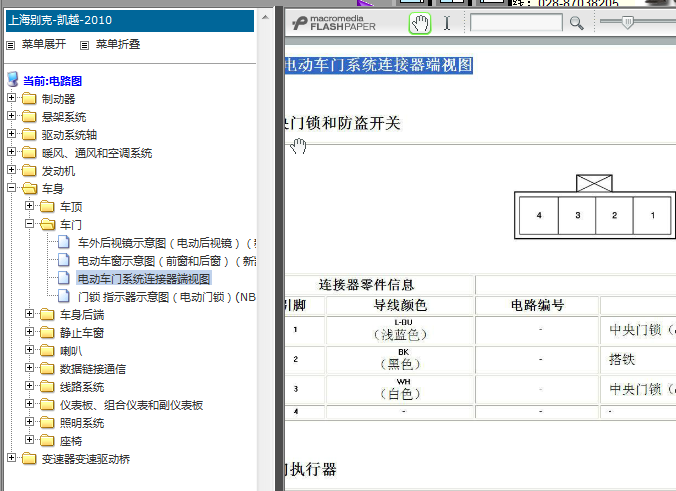676x491 pixels.
Task: Expand the 变速器变速驱动桥 tree node
Action: click(x=12, y=458)
